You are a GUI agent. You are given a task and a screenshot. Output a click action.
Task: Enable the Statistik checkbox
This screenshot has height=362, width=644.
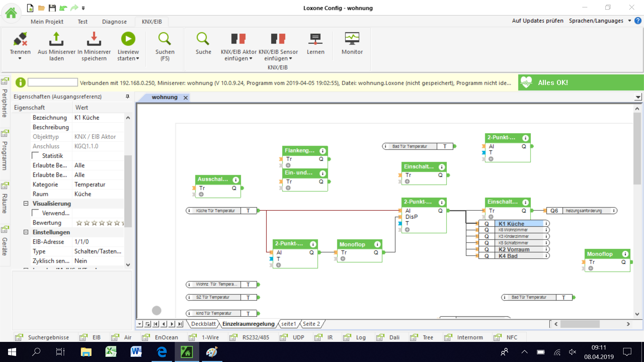point(35,156)
